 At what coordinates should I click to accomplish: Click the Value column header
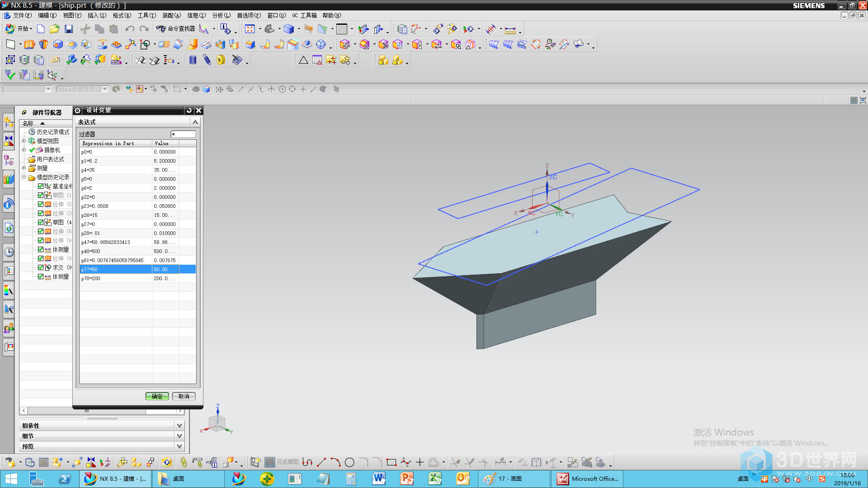(165, 143)
